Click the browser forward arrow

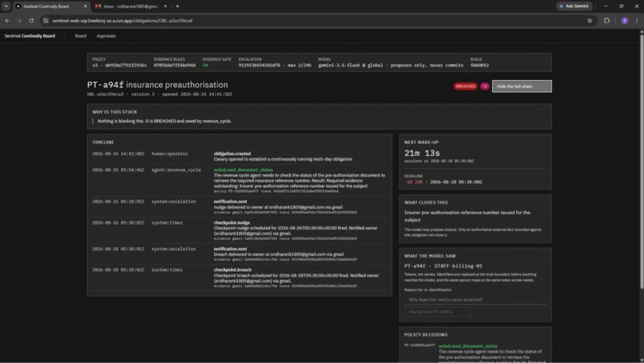tap(19, 21)
